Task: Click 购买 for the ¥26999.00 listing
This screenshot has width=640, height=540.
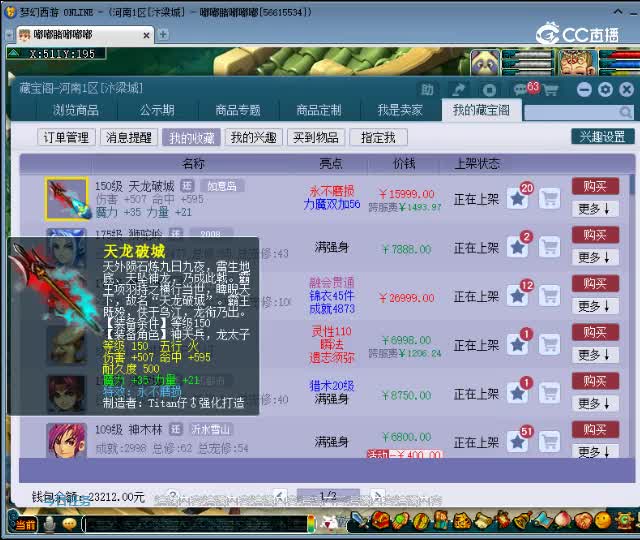Action: point(595,283)
